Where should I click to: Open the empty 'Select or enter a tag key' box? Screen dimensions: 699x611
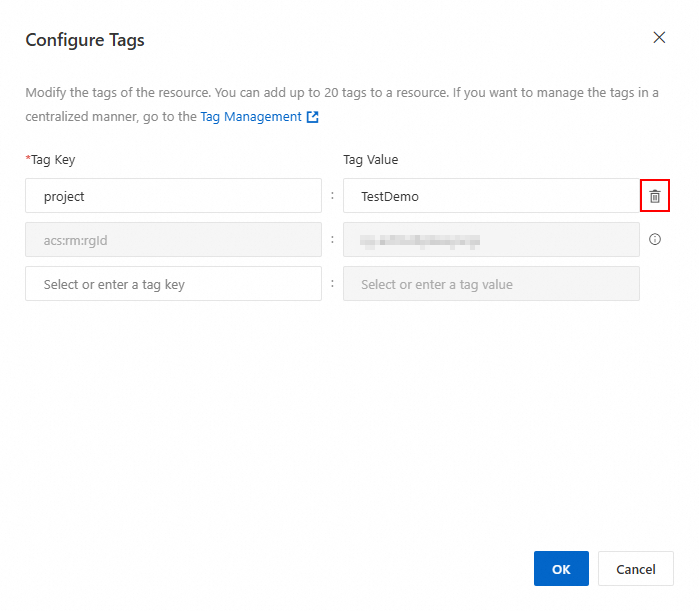pos(173,284)
